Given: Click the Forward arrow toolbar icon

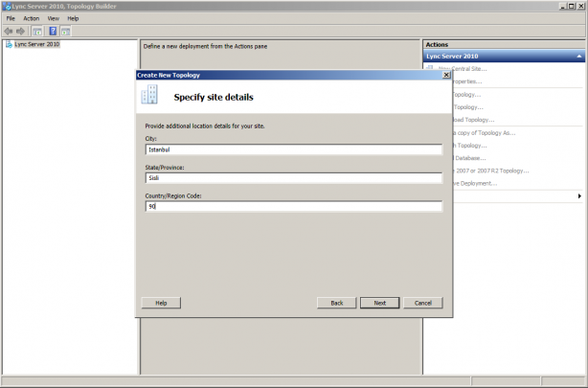Looking at the screenshot, I should [x=21, y=32].
